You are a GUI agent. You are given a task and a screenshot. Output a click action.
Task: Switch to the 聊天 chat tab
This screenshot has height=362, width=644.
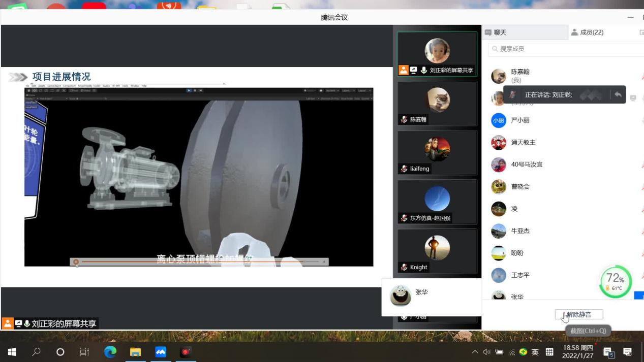(x=496, y=32)
